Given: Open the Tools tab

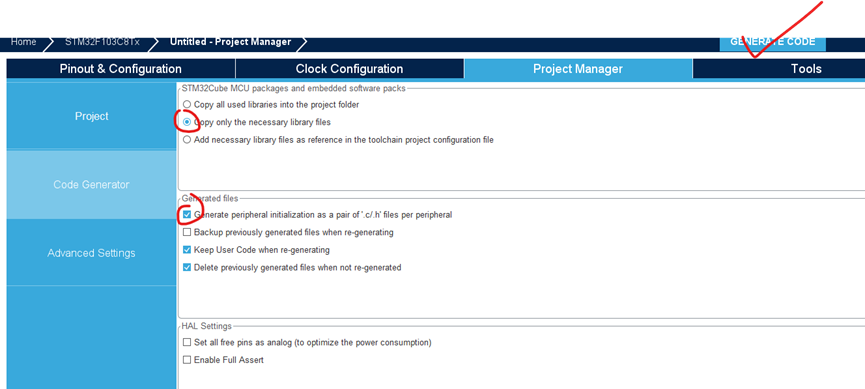Looking at the screenshot, I should [779, 69].
